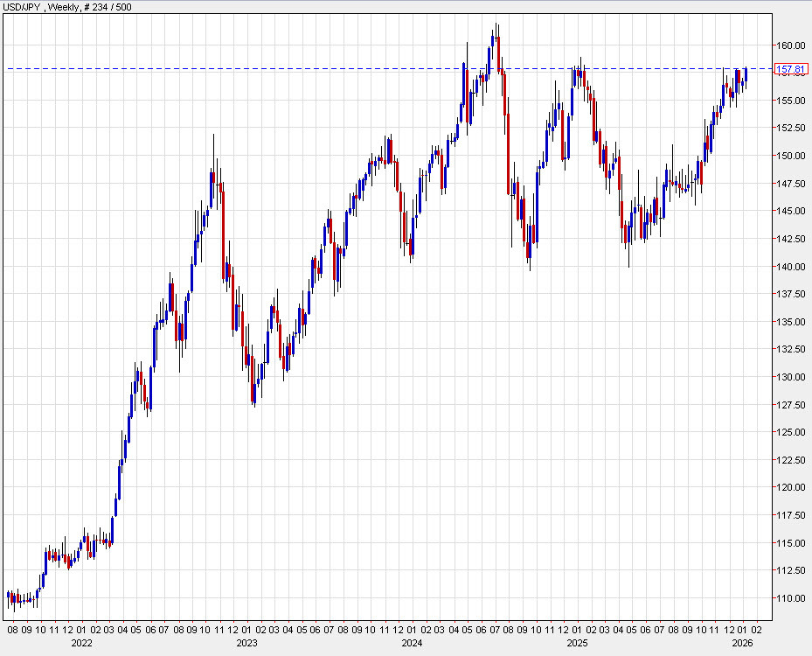This screenshot has width=812, height=656.
Task: Click the 110.00 price axis label
Action: (x=792, y=597)
